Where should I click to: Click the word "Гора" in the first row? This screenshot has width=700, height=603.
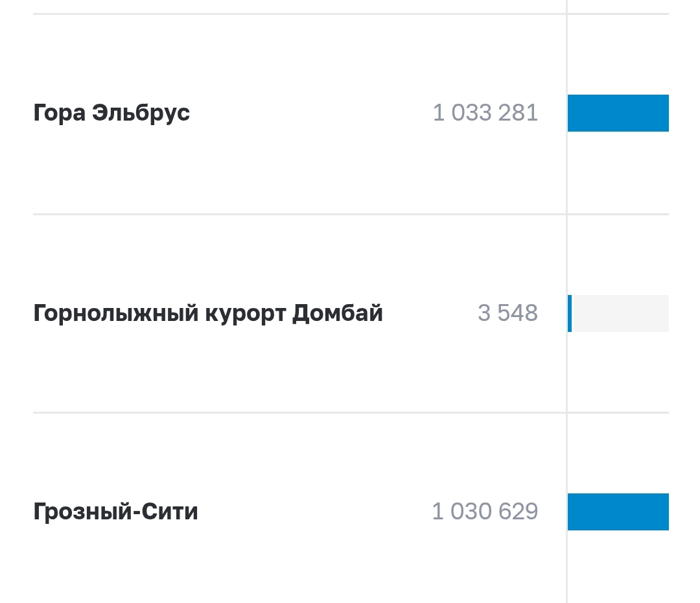pyautogui.click(x=58, y=113)
